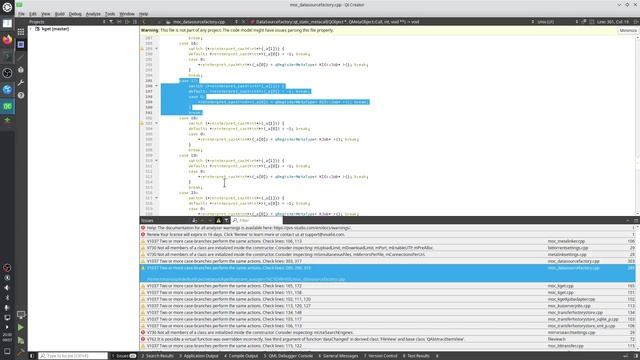The height and width of the screenshot is (360, 640).
Task: Switch to Test Results pane
Action: point(416,356)
